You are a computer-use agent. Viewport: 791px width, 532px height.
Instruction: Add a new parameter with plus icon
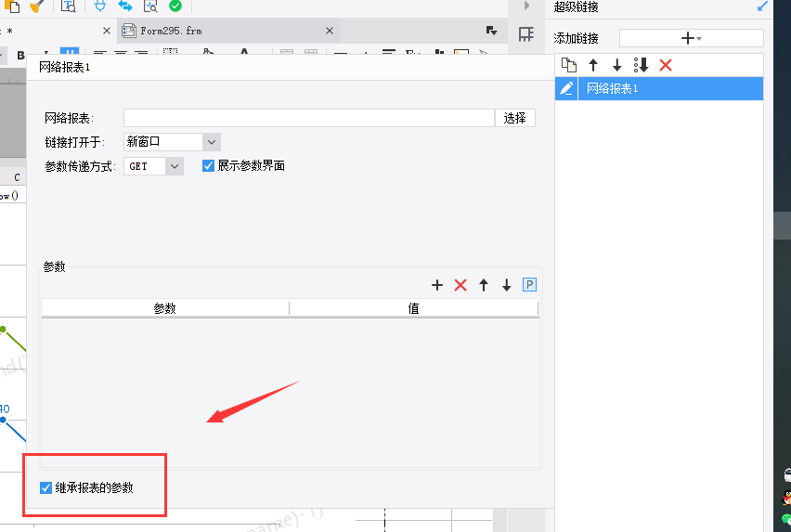[437, 285]
